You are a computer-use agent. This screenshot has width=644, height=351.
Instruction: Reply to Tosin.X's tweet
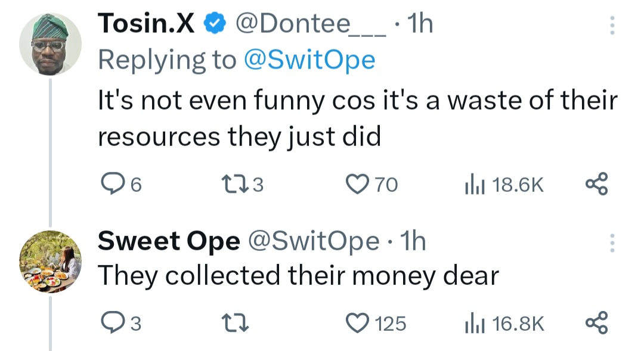click(x=110, y=185)
